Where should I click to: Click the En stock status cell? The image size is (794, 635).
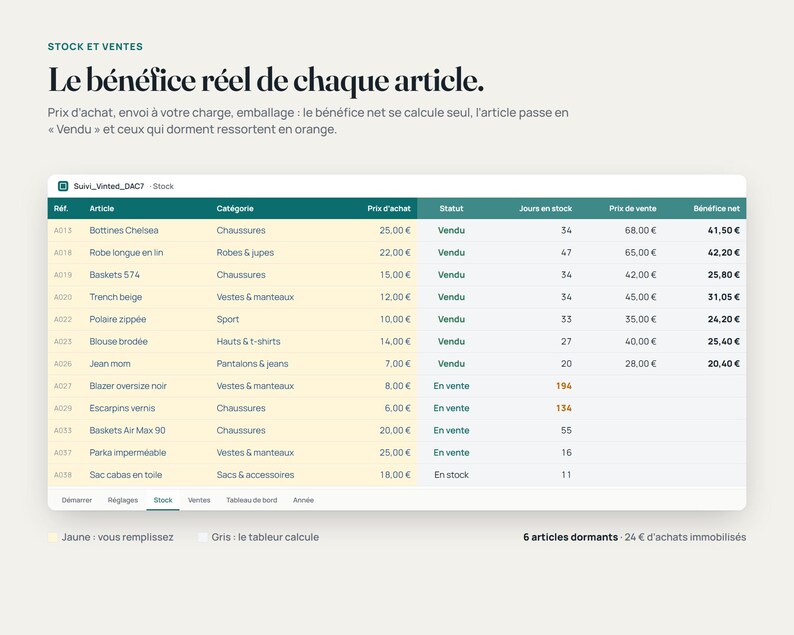(451, 475)
